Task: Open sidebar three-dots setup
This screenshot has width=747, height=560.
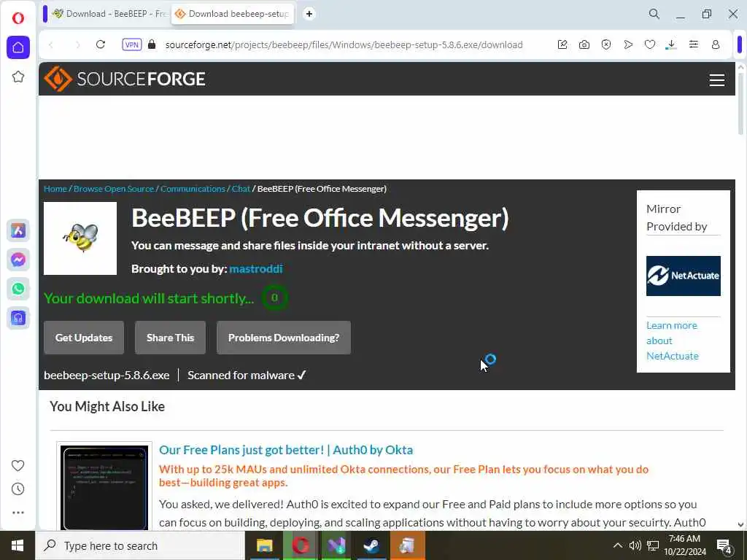Action: tap(18, 513)
